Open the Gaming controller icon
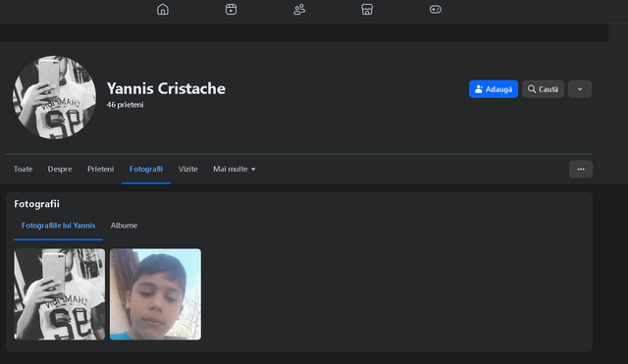The width and height of the screenshot is (628, 364). 436,9
